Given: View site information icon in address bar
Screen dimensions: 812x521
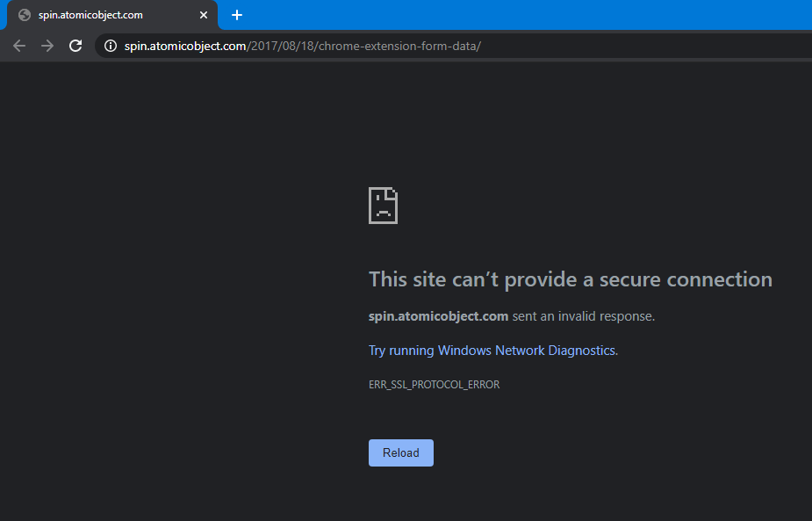Looking at the screenshot, I should (x=111, y=46).
